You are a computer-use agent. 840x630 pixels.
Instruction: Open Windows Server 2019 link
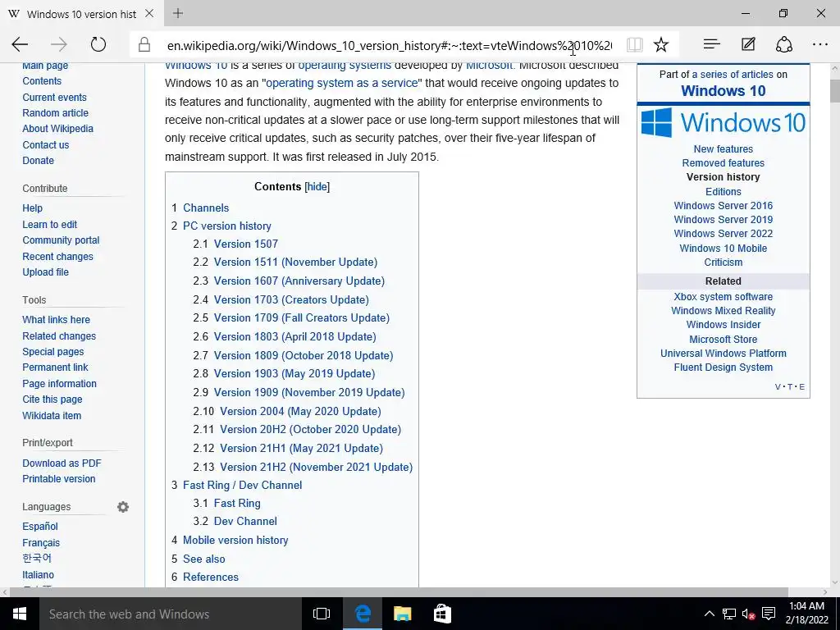coord(724,220)
